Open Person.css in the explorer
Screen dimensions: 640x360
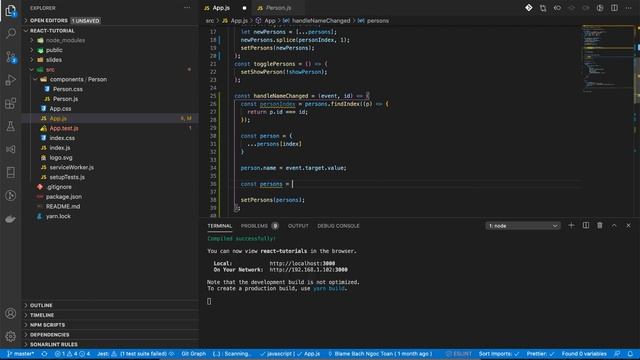pyautogui.click(x=68, y=89)
